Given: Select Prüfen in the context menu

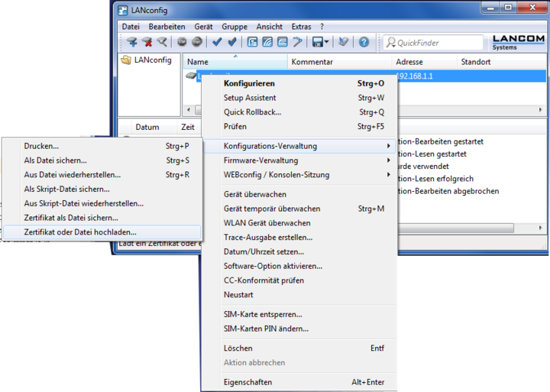Looking at the screenshot, I should pyautogui.click(x=300, y=127).
